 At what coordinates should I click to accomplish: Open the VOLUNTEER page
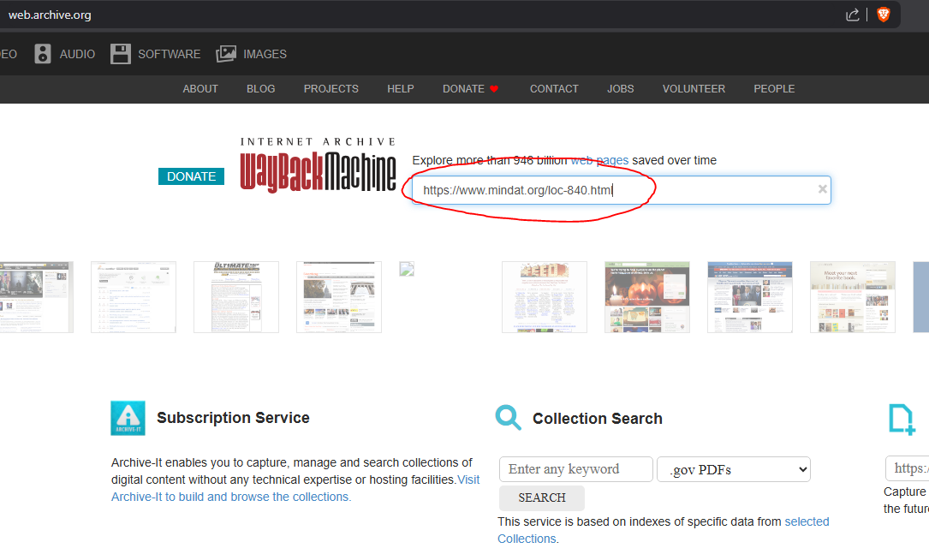[694, 89]
